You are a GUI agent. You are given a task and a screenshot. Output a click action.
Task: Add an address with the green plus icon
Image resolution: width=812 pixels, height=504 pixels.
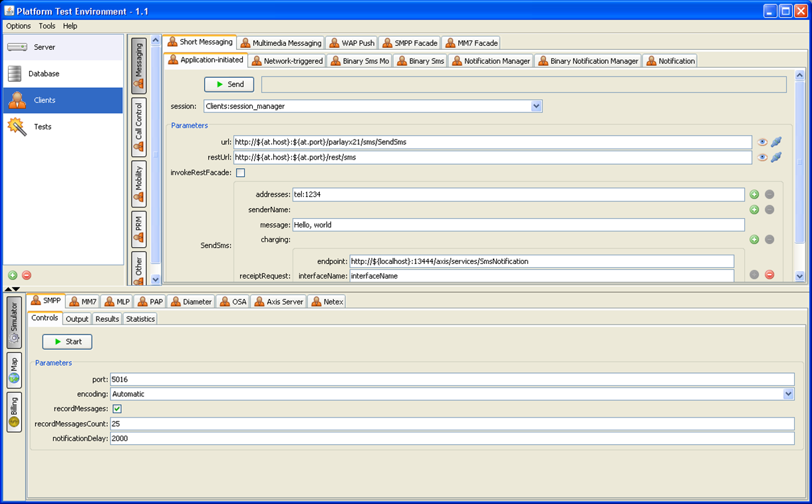[x=754, y=194]
